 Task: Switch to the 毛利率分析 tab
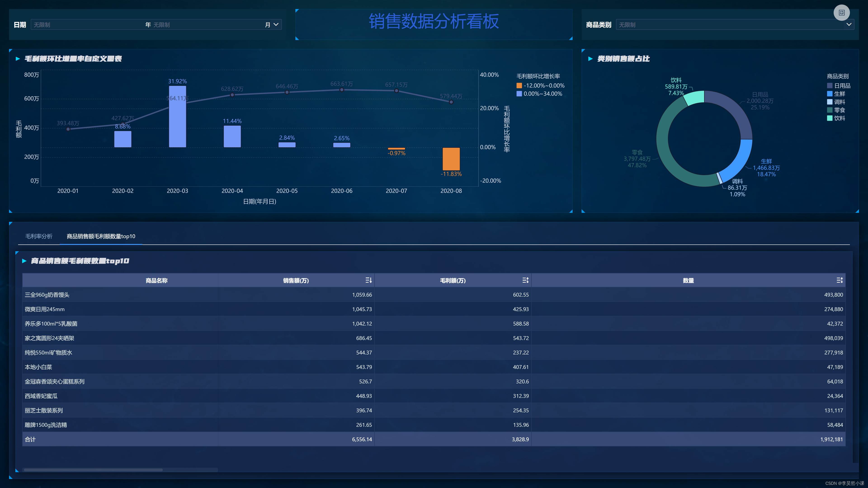pyautogui.click(x=39, y=236)
